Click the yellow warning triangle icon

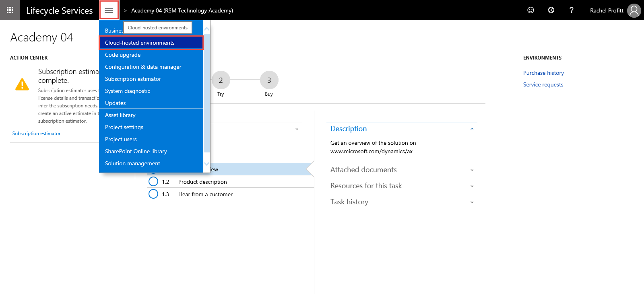(x=22, y=84)
